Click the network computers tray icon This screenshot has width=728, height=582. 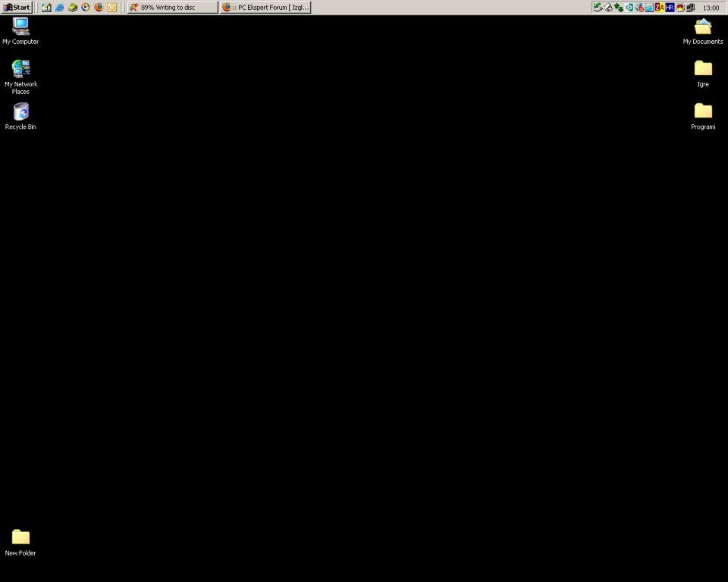690,7
